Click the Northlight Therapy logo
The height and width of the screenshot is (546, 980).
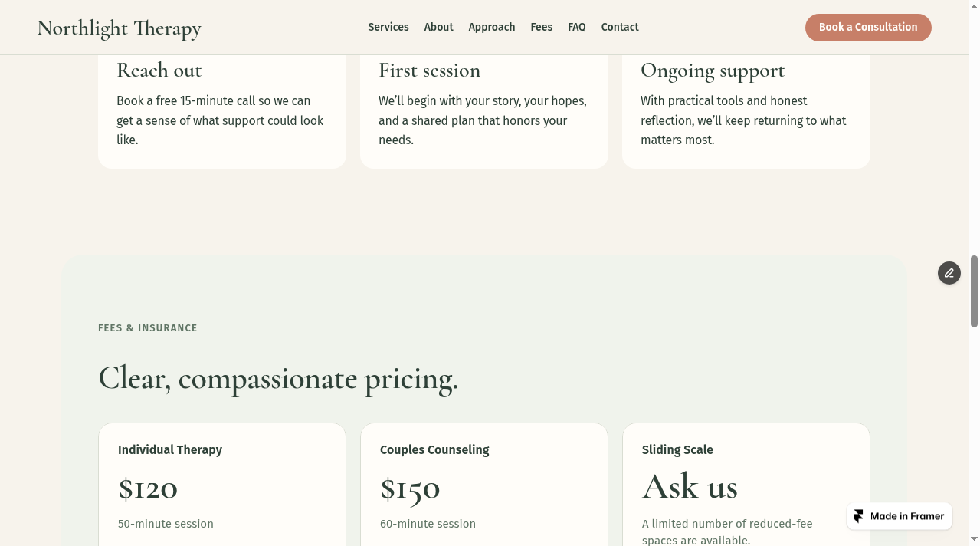pyautogui.click(x=119, y=28)
